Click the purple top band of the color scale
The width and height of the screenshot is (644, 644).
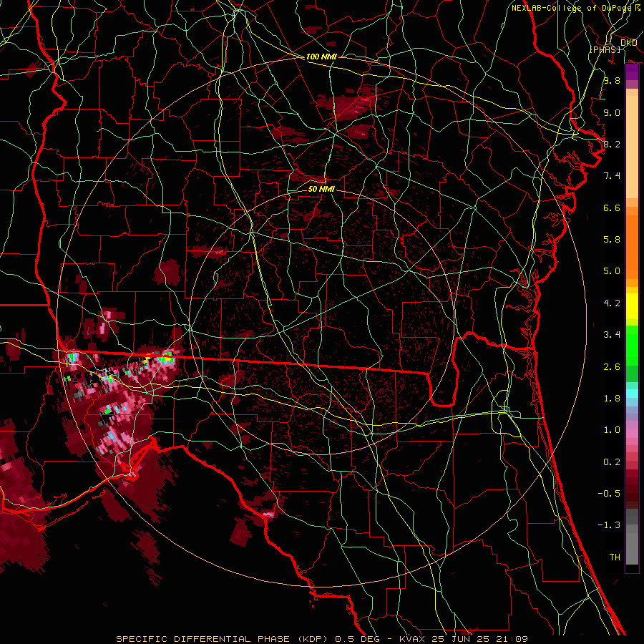pos(632,72)
